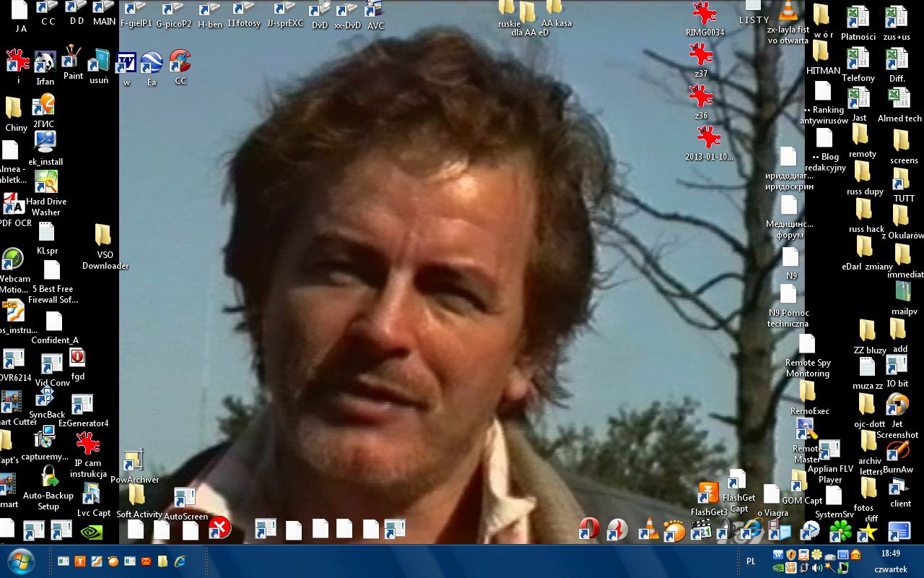This screenshot has height=578, width=924.
Task: Open the screens folder
Action: click(x=901, y=141)
